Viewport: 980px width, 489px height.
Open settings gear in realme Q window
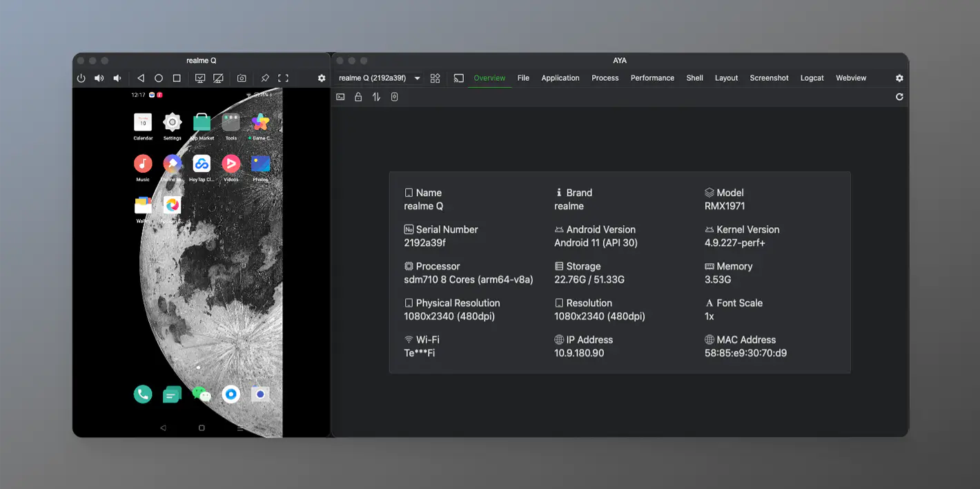point(322,79)
